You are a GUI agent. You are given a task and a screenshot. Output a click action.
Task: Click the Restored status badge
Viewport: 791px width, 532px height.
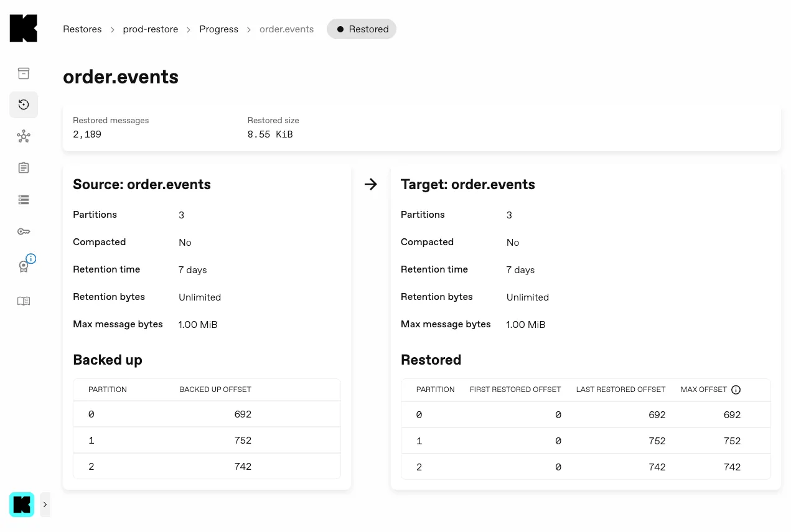click(362, 29)
